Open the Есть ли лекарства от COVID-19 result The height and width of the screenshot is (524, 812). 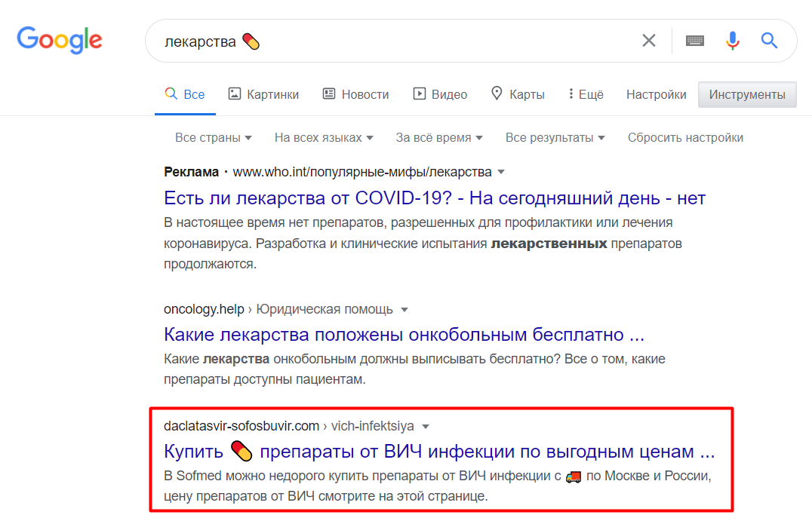[x=435, y=198]
